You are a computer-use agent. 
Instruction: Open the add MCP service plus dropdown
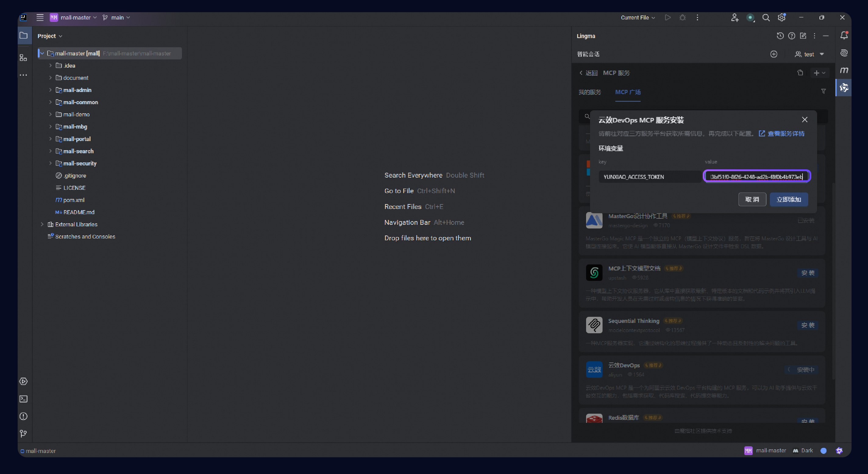tap(820, 73)
